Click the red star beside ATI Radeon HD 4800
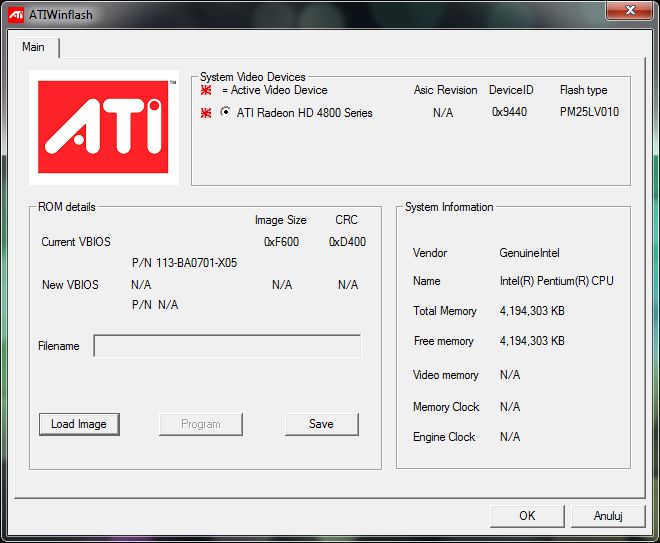 pyautogui.click(x=206, y=113)
